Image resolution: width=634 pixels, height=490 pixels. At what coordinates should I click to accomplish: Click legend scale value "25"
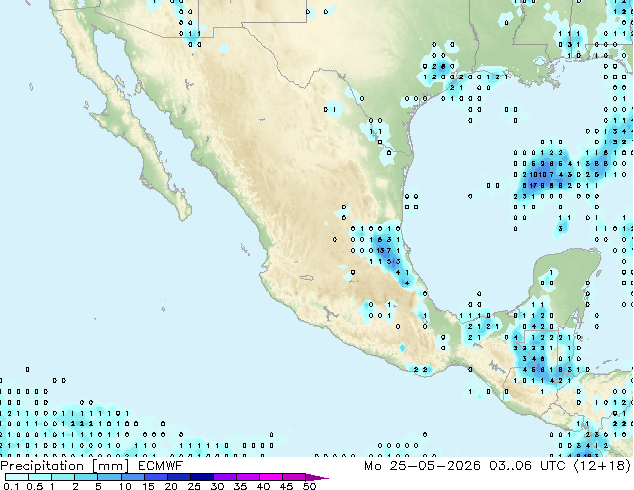[194, 486]
